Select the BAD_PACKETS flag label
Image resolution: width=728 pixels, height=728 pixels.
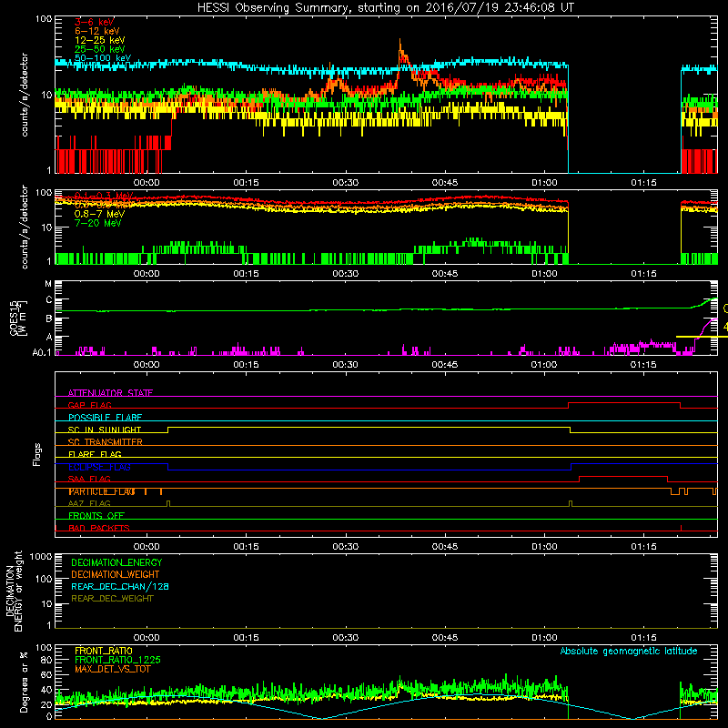point(99,528)
